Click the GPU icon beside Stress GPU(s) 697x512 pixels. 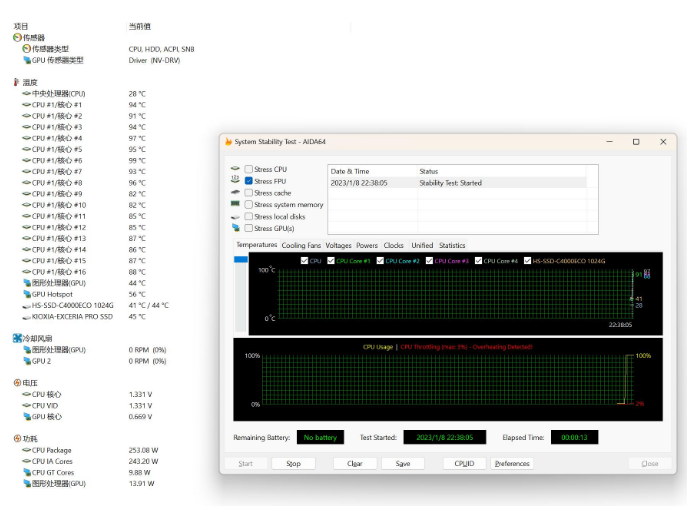235,228
